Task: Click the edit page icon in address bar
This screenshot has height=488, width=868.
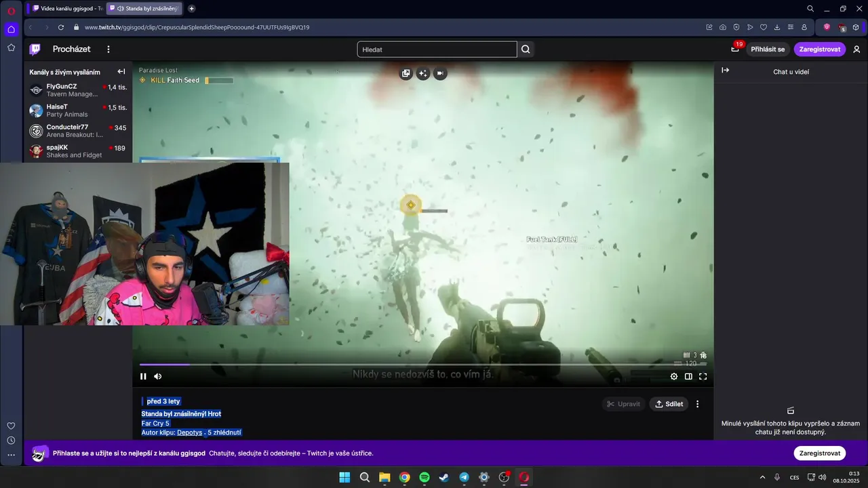Action: (x=709, y=27)
